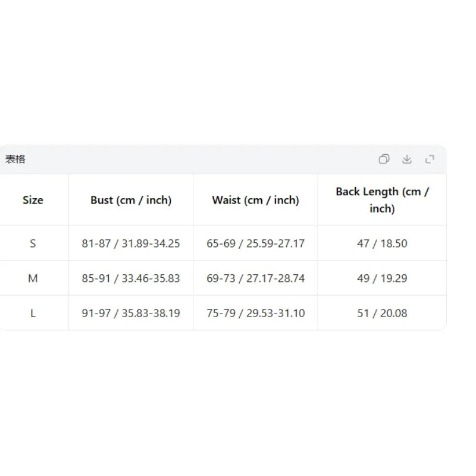The width and height of the screenshot is (476, 476).
Task: Copy the table with the copy icon
Action: click(384, 159)
